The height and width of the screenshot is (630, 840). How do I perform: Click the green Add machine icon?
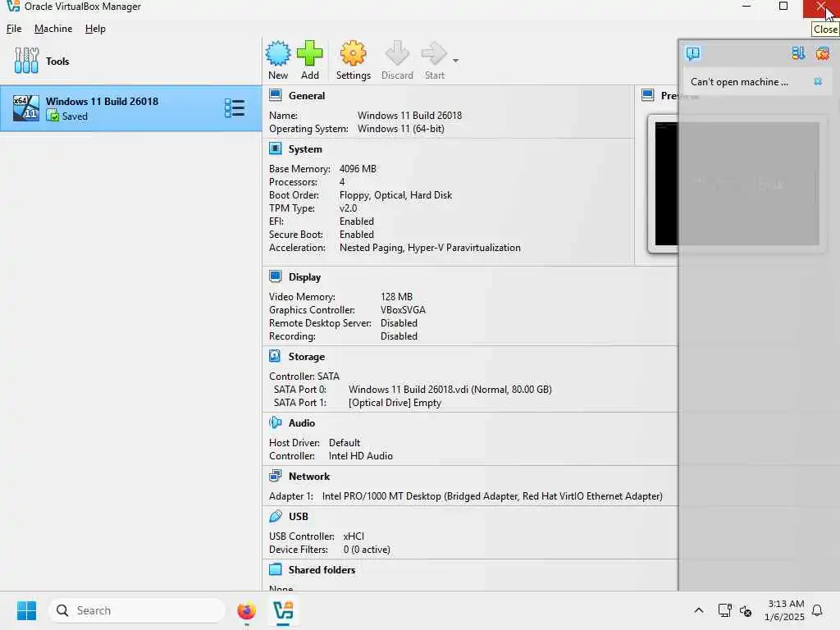tap(309, 53)
